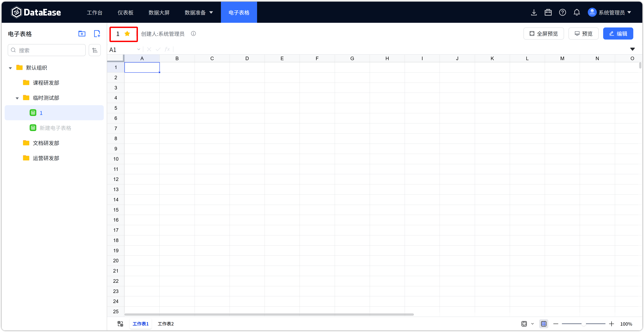Click the 预览 button

(583, 34)
